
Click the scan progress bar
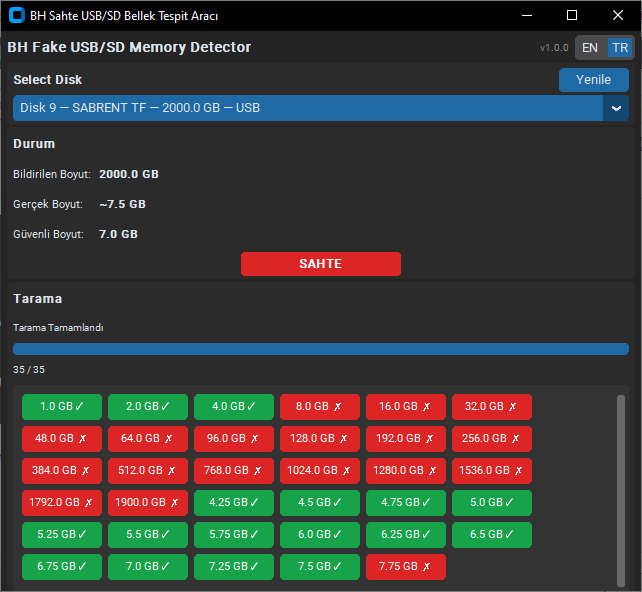320,349
